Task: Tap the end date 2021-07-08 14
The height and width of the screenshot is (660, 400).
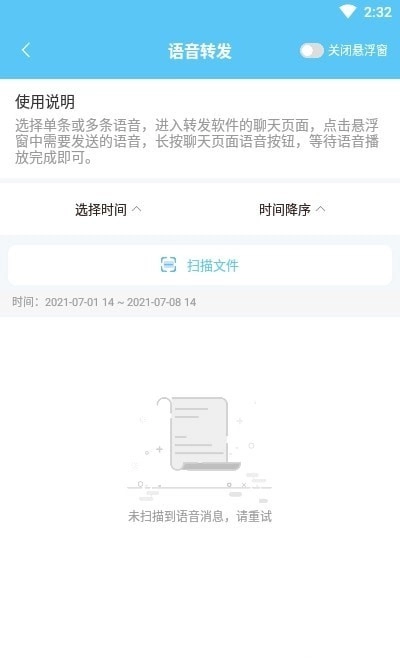Action: [x=162, y=302]
